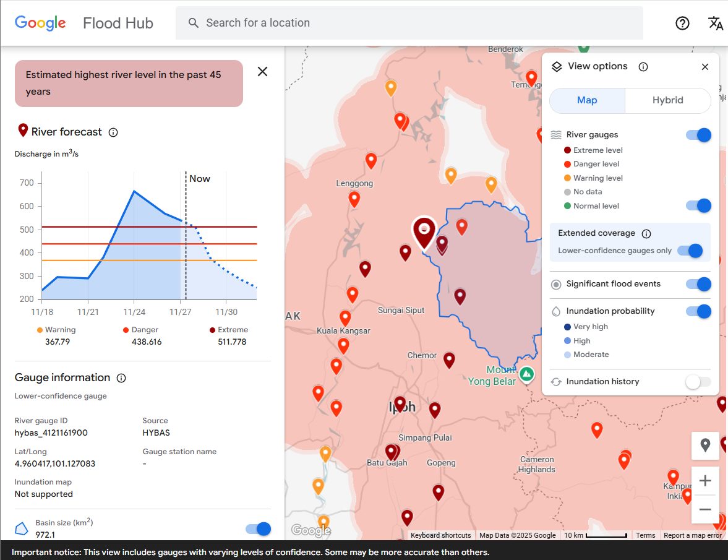The width and height of the screenshot is (728, 560).
Task: Zoom out on the map
Action: click(x=705, y=509)
